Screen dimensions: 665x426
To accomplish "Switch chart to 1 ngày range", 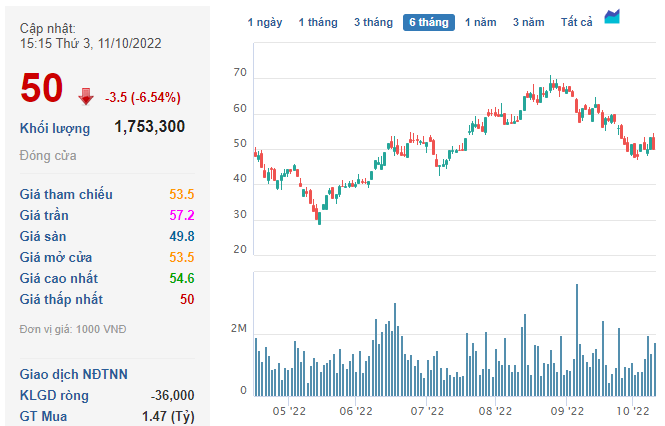I will 265,22.
